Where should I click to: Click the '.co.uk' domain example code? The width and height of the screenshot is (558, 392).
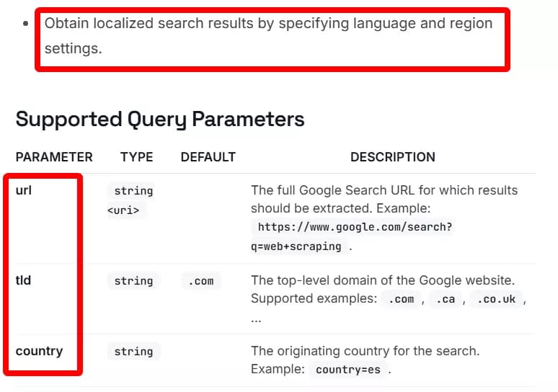coord(496,299)
